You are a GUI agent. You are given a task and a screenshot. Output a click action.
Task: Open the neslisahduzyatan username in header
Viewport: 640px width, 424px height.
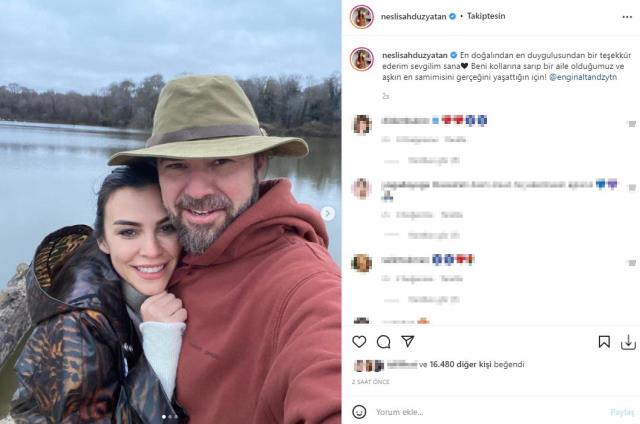pos(413,17)
